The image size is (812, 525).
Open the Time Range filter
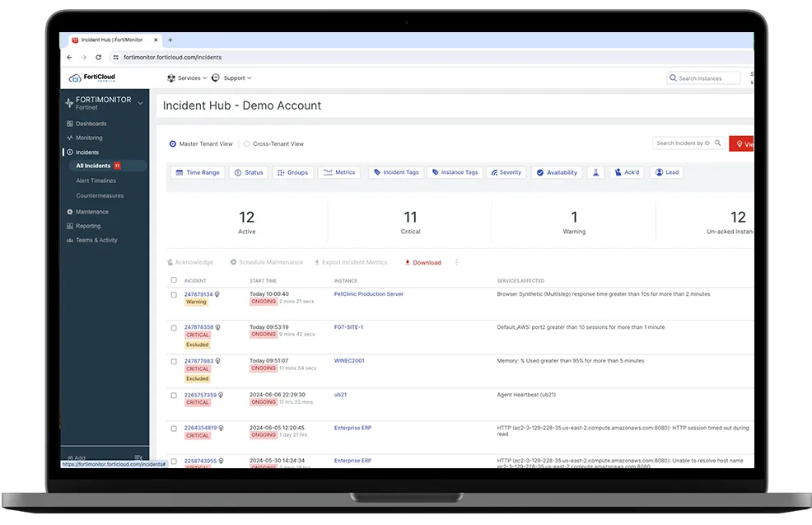[x=198, y=172]
